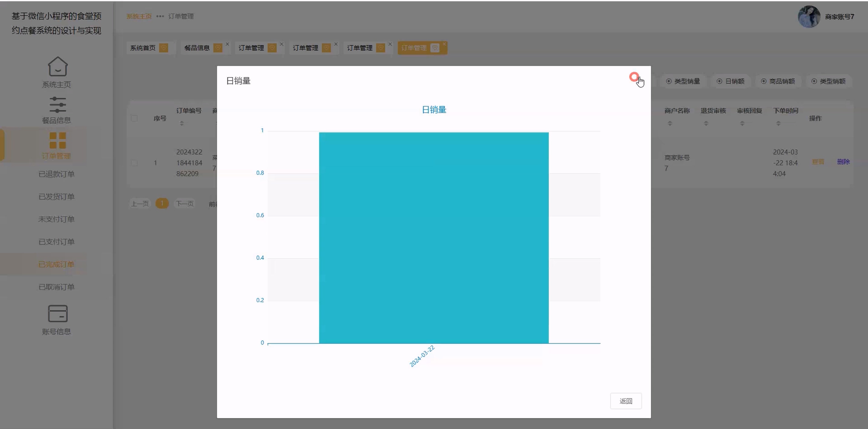Viewport: 868px width, 429px height.
Task: Sort by 退货审核 column arrows
Action: point(706,123)
